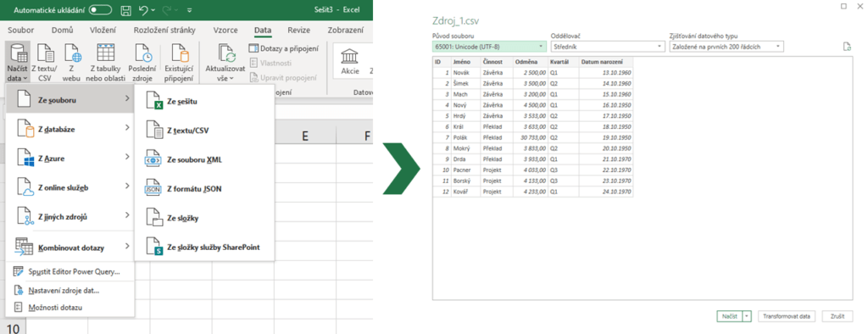
Task: Open Možnosti dotazu
Action: (70, 307)
